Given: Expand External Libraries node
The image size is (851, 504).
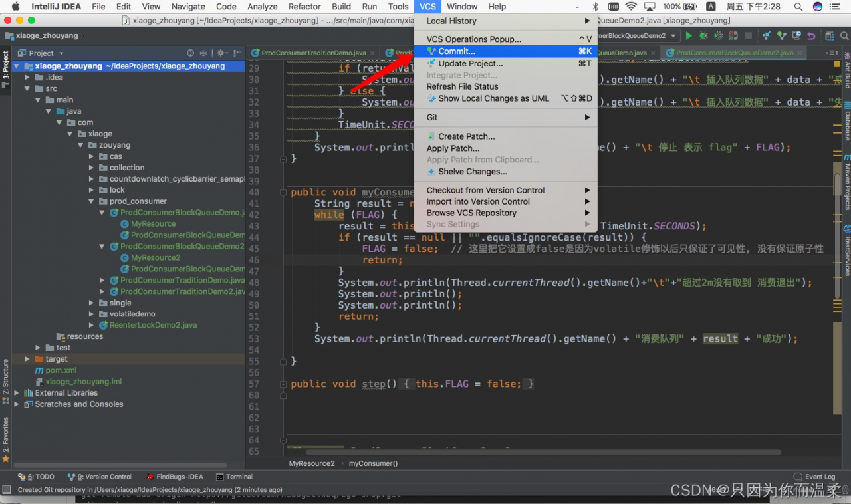Looking at the screenshot, I should (17, 393).
